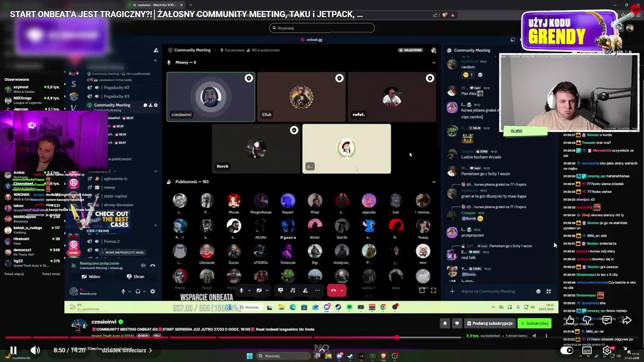Grab the progress bar playhead dot
The width and height of the screenshot is (644, 362).
click(x=397, y=337)
